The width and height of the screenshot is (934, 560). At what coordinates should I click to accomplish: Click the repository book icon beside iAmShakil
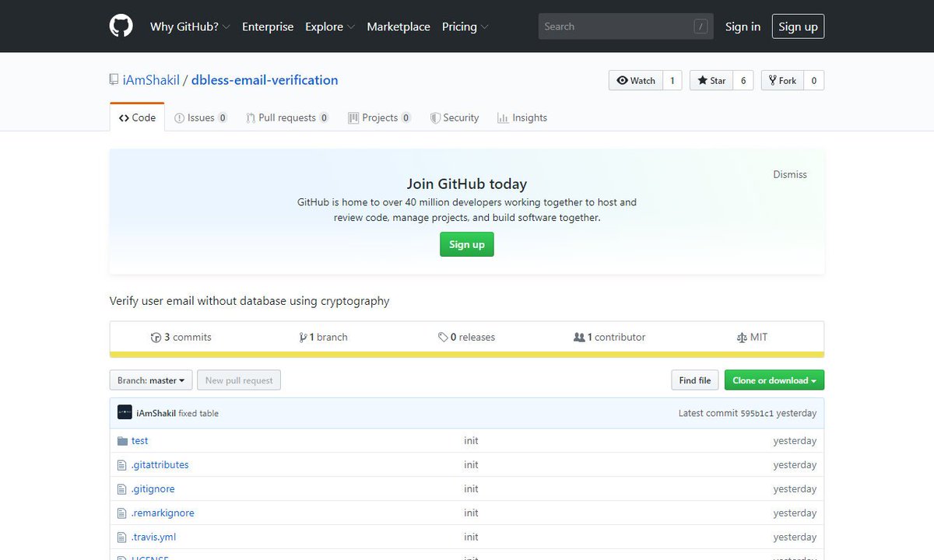click(114, 80)
